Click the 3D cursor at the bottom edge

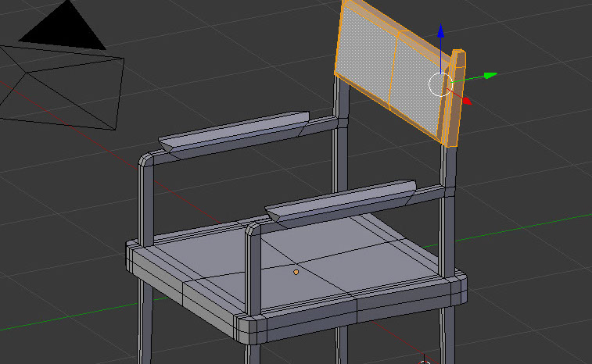click(425, 362)
